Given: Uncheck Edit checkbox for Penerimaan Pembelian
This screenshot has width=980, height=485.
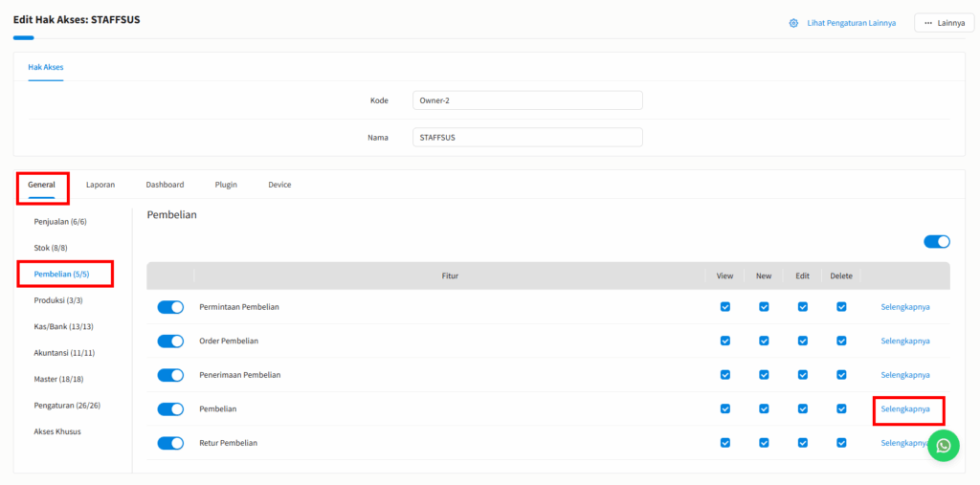Looking at the screenshot, I should [x=803, y=375].
